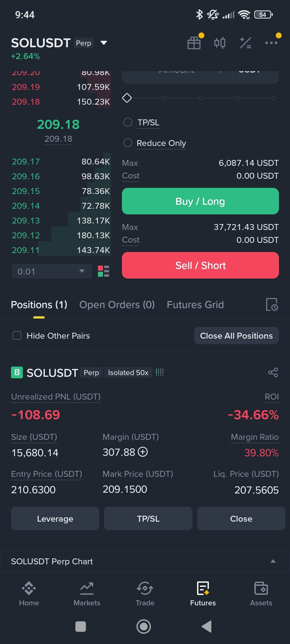Select the 209.17 bid price row
290x644 pixels.
[x=61, y=162]
